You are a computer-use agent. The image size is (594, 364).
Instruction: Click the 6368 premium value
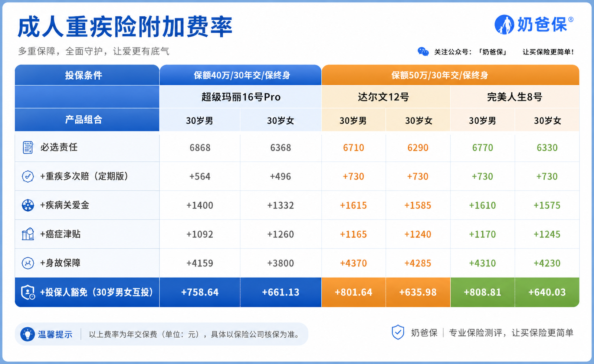click(x=281, y=148)
